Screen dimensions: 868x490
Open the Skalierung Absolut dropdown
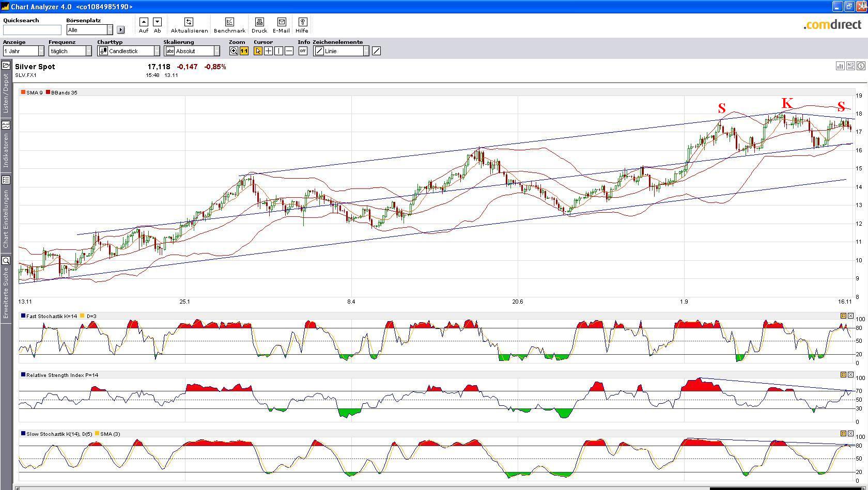pos(216,51)
